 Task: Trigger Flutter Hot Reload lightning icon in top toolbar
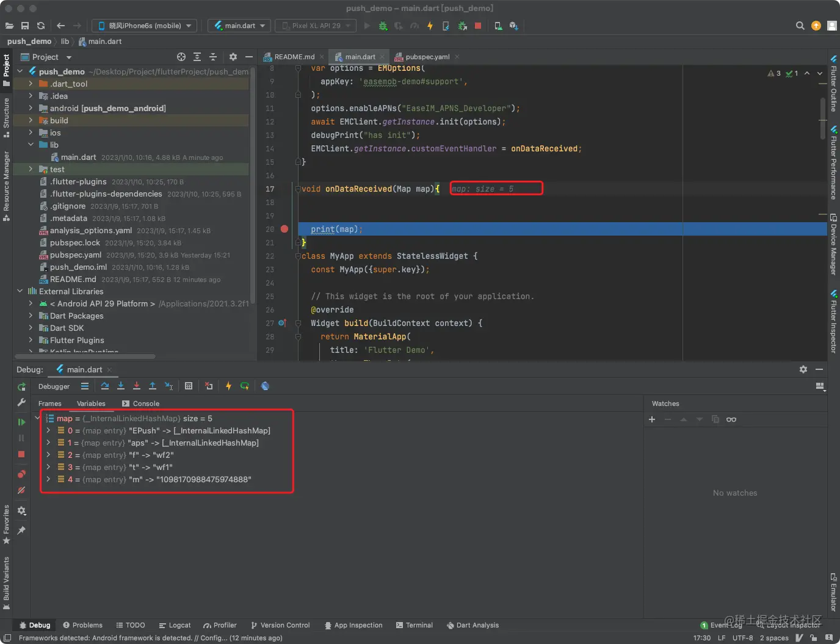click(430, 26)
